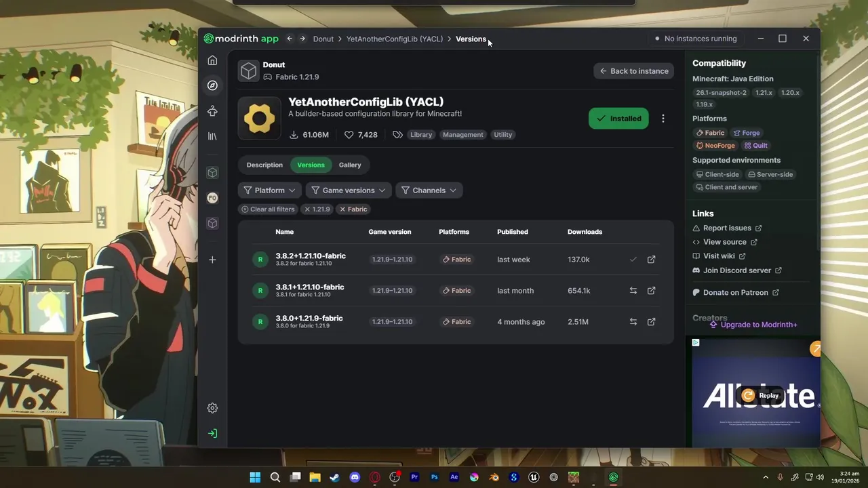Click the green sign-in icon in the sidebar
The width and height of the screenshot is (868, 488).
pos(212,434)
